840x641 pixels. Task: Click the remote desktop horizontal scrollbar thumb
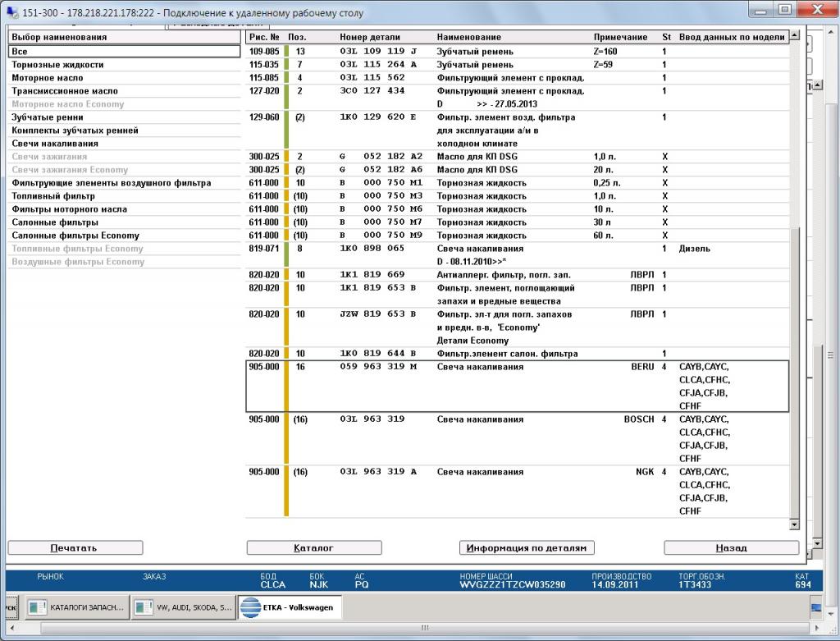[425, 628]
